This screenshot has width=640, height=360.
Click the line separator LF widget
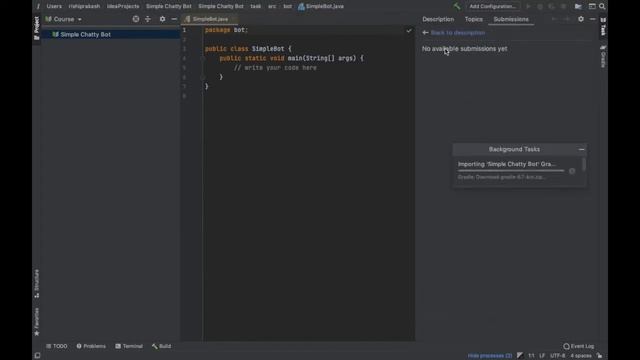pos(542,356)
